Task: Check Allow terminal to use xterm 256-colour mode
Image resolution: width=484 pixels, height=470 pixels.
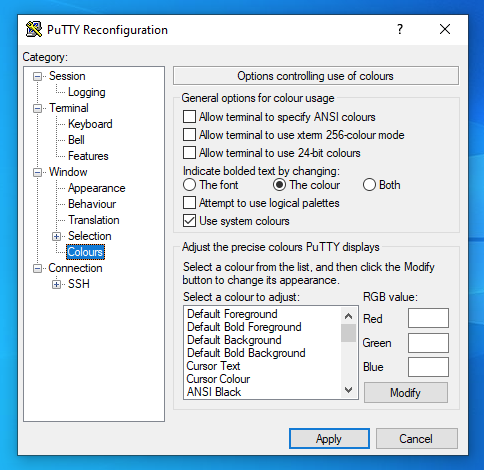Action: click(189, 135)
